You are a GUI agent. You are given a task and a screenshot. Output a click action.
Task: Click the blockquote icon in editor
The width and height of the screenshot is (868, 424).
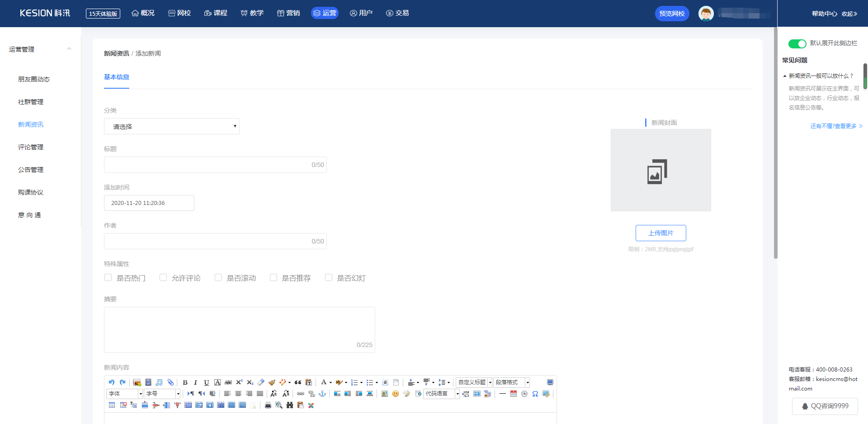click(x=298, y=382)
